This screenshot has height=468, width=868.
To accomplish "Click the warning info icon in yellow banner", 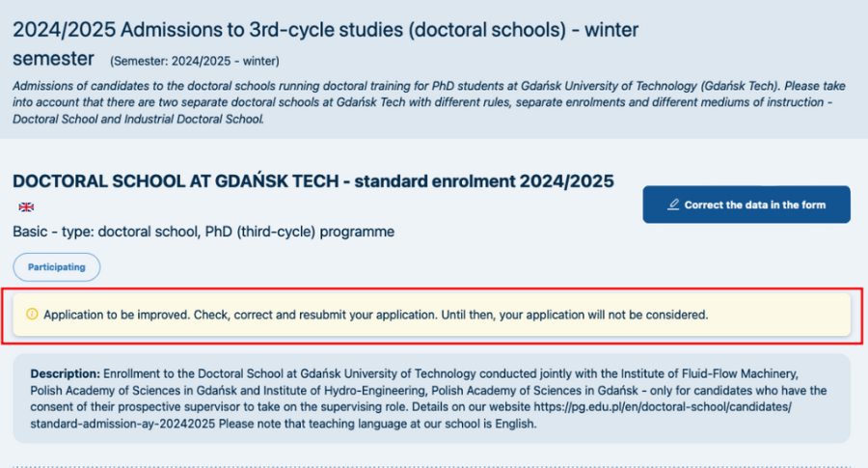I will [x=31, y=315].
